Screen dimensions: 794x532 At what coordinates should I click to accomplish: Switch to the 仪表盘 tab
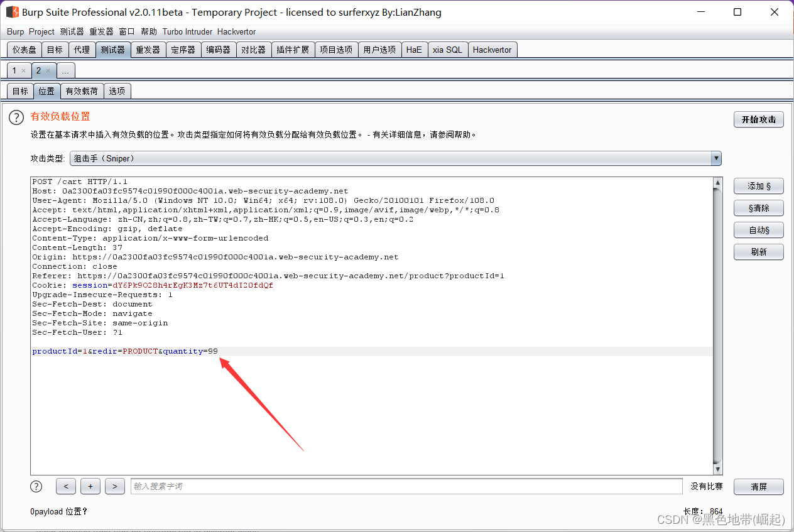pos(24,50)
